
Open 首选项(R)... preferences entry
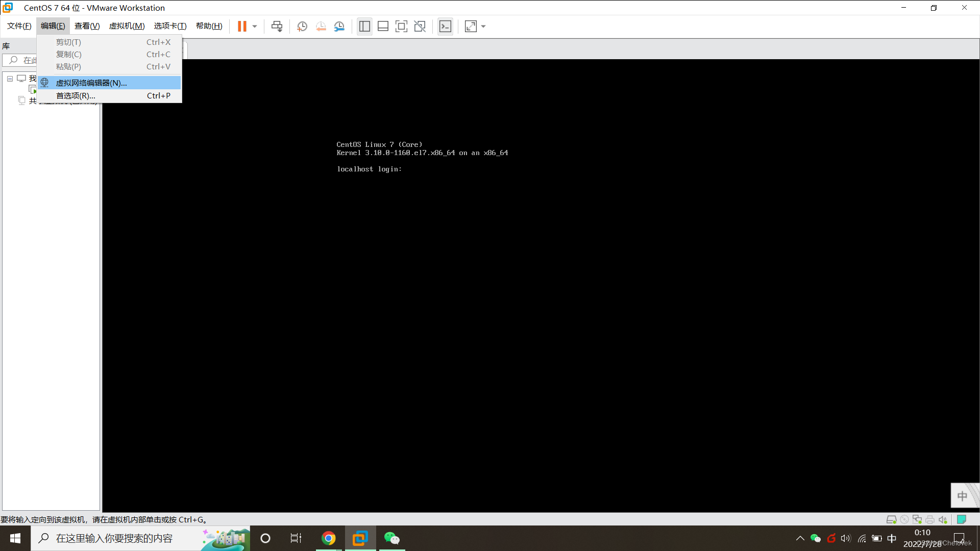(109, 95)
